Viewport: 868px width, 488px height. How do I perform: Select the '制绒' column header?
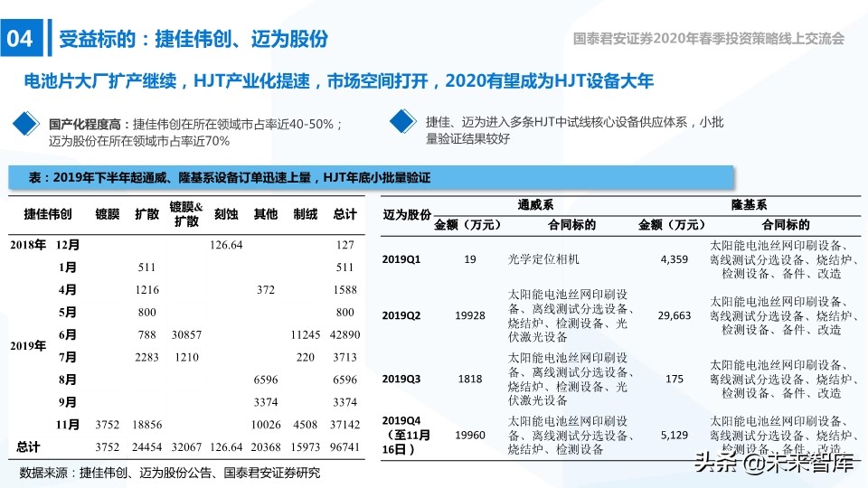pos(306,214)
